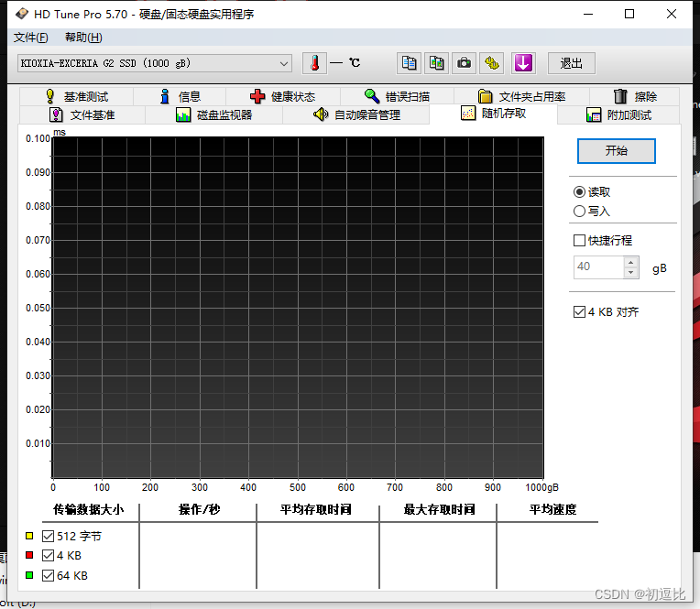Click the thermometer temperature icon
This screenshot has height=609, width=700.
tap(315, 63)
